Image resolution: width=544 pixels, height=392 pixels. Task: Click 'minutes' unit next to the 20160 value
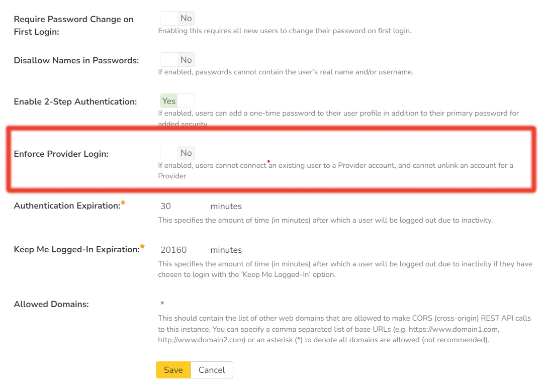click(x=226, y=250)
